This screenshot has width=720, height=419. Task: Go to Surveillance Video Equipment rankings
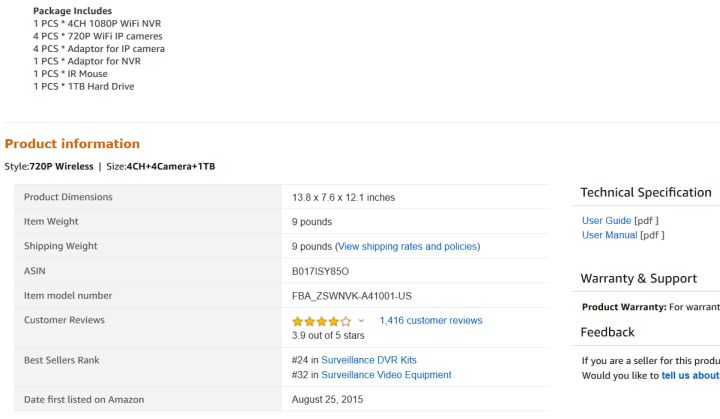(x=386, y=375)
